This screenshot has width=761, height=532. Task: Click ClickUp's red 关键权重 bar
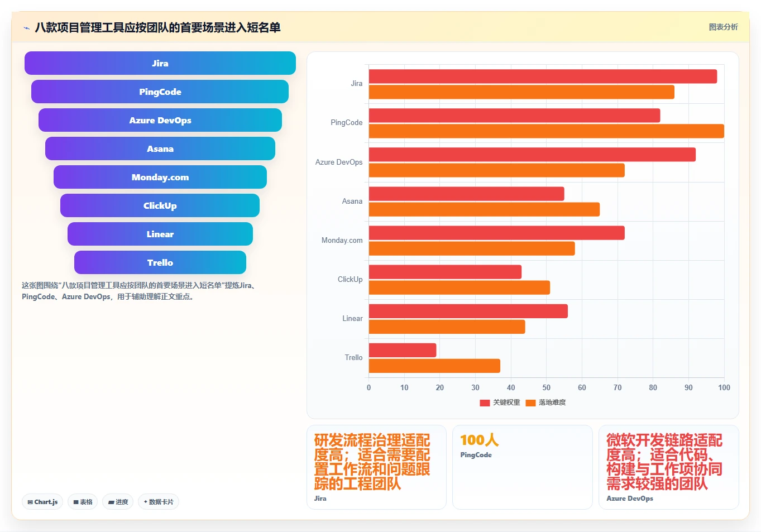(x=445, y=272)
